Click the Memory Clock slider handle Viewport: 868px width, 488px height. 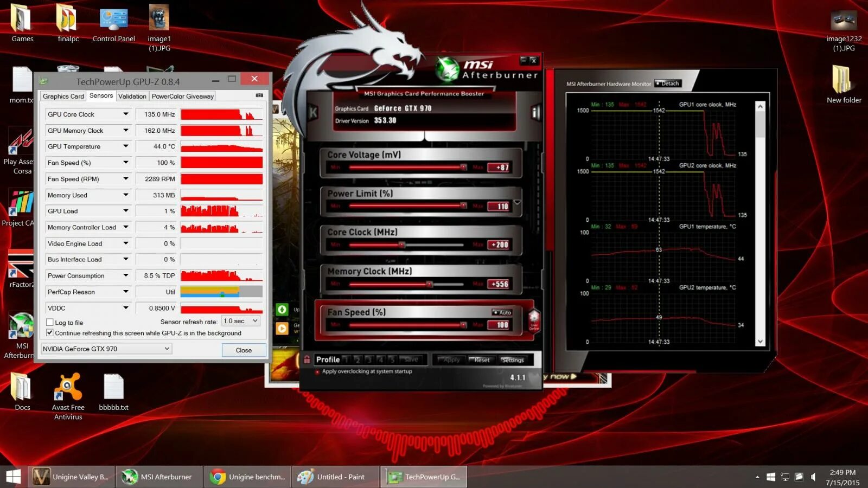point(429,284)
